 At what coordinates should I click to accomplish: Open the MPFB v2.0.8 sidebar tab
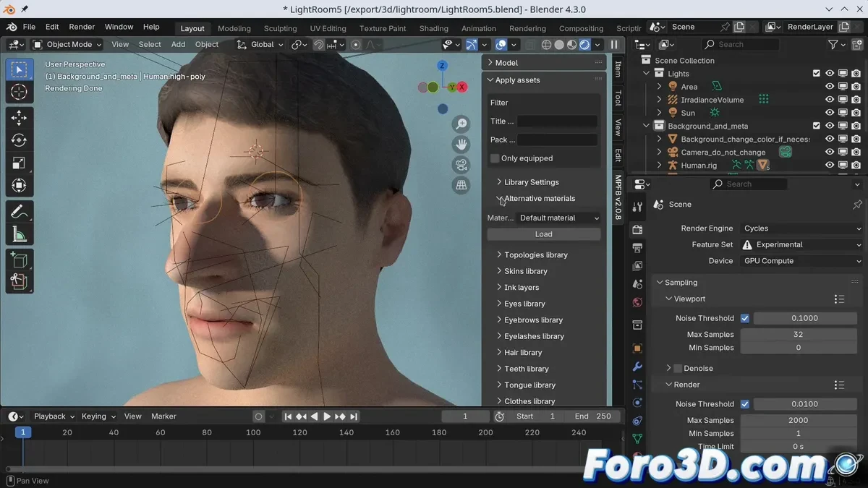pyautogui.click(x=618, y=197)
